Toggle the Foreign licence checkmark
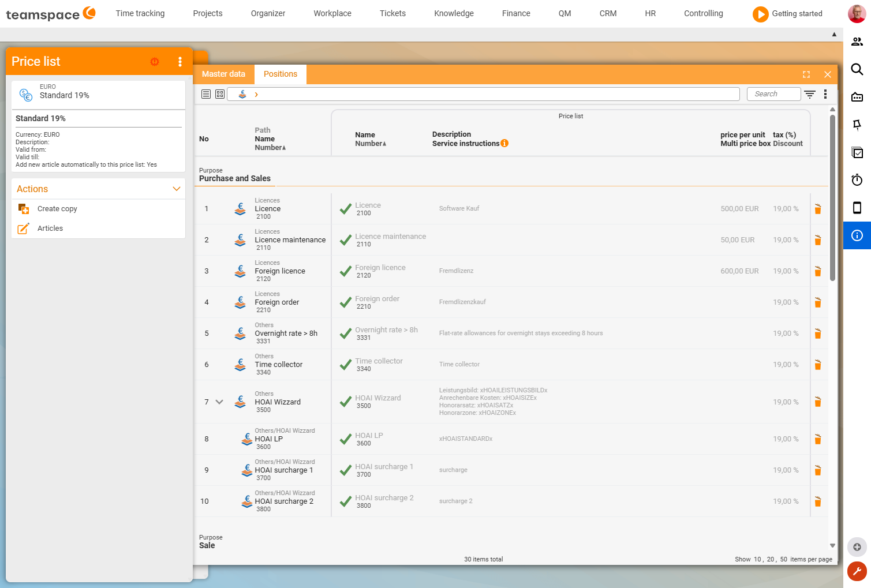Screen dimensions: 871x588 [346, 271]
